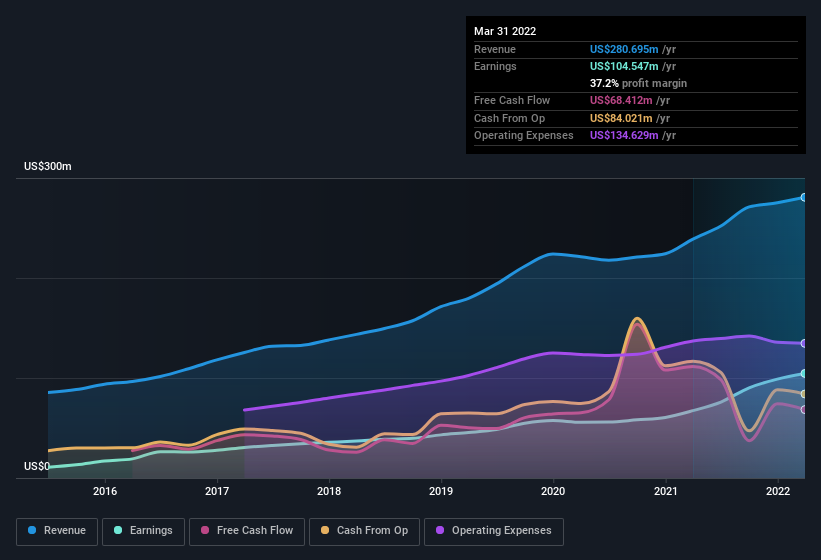Click the Cash From Op orange endpoint marker
This screenshot has height=560, width=821.
point(804,394)
